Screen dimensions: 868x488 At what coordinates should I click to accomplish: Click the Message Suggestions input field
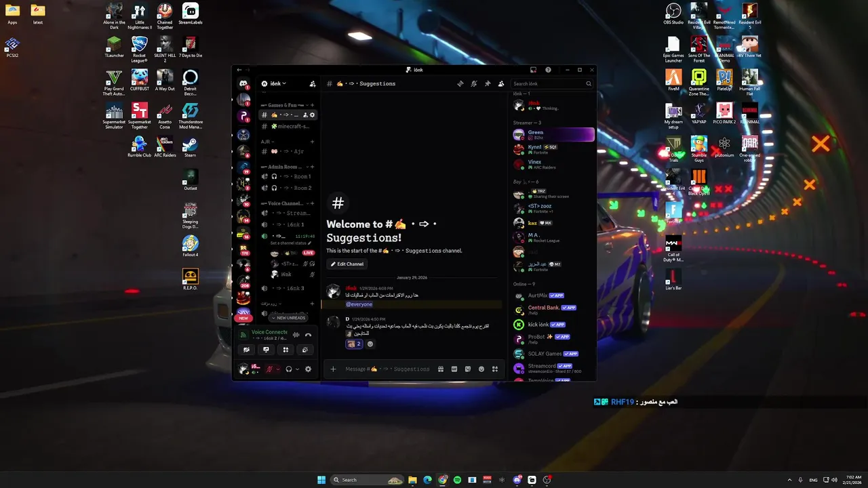387,369
